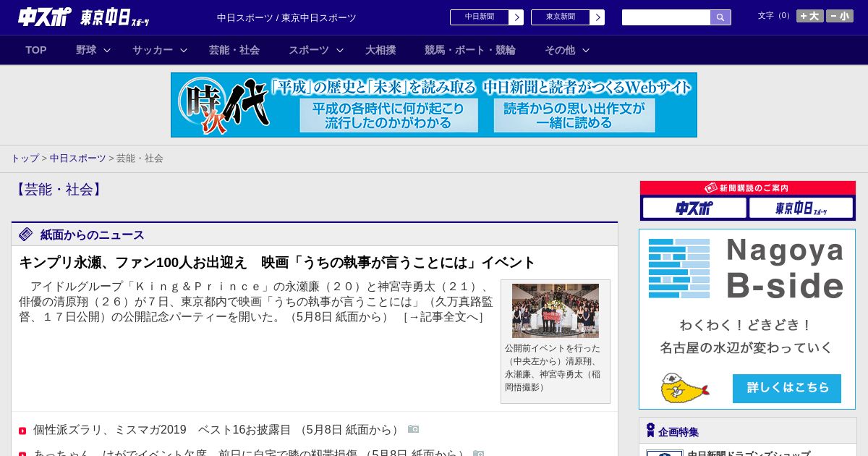868x456 pixels.
Task: Open the King & Prince event photo thumbnail
Action: click(x=556, y=311)
